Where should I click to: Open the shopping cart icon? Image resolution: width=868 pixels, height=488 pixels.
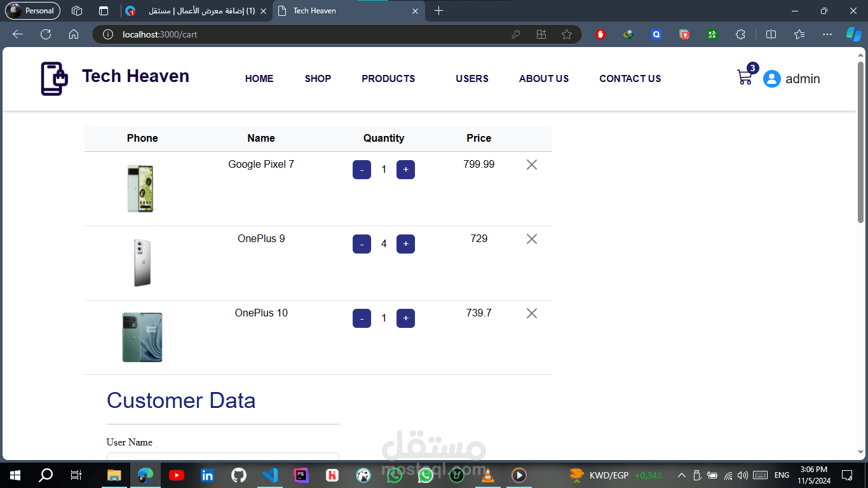pos(745,78)
